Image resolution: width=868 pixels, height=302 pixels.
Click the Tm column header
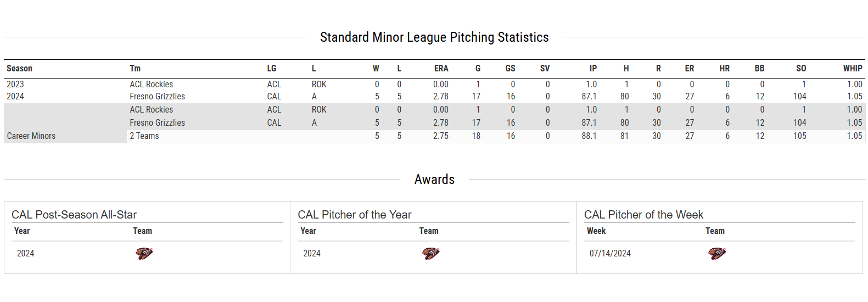tap(135, 69)
